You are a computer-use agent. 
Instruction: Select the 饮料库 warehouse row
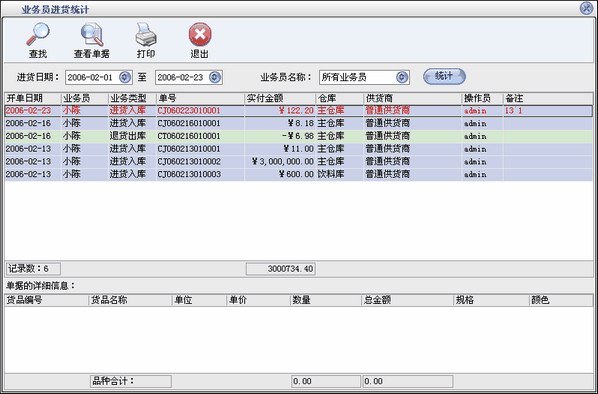[x=299, y=174]
